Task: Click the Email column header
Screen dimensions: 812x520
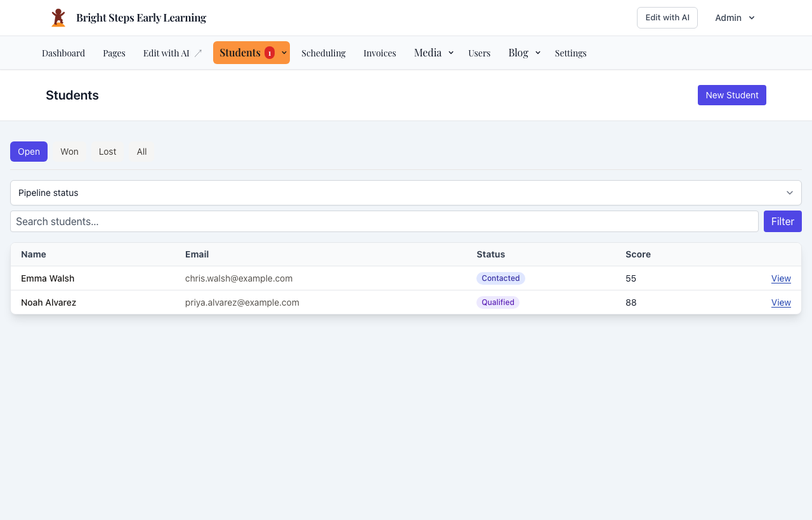Action: (197, 254)
